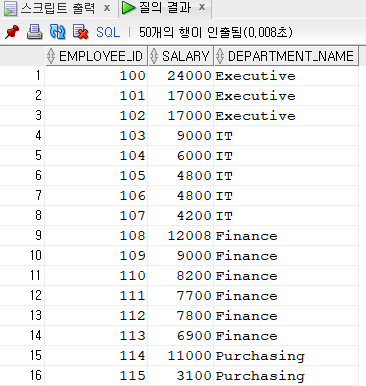Select salary cell 11000
Image resolution: width=366 pixels, height=386 pixels.
tap(180, 356)
